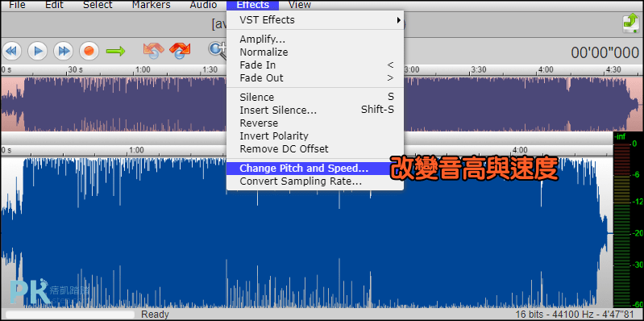Open the View menu
The height and width of the screenshot is (321, 644).
pyautogui.click(x=299, y=5)
